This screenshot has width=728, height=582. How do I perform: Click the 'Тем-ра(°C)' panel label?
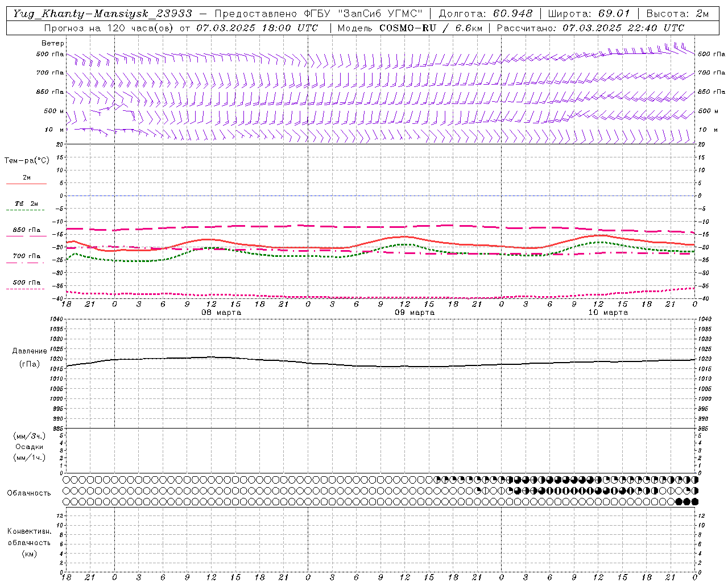[x=27, y=161]
